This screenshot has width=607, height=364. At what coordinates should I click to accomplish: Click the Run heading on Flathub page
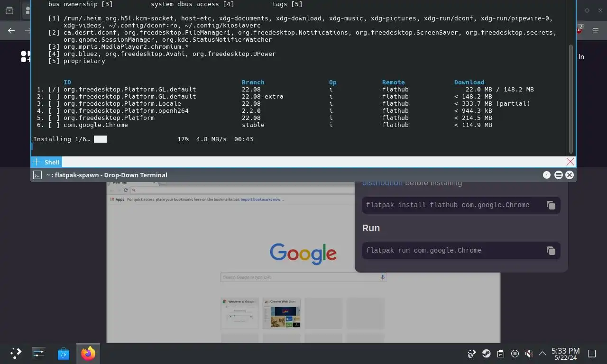371,228
